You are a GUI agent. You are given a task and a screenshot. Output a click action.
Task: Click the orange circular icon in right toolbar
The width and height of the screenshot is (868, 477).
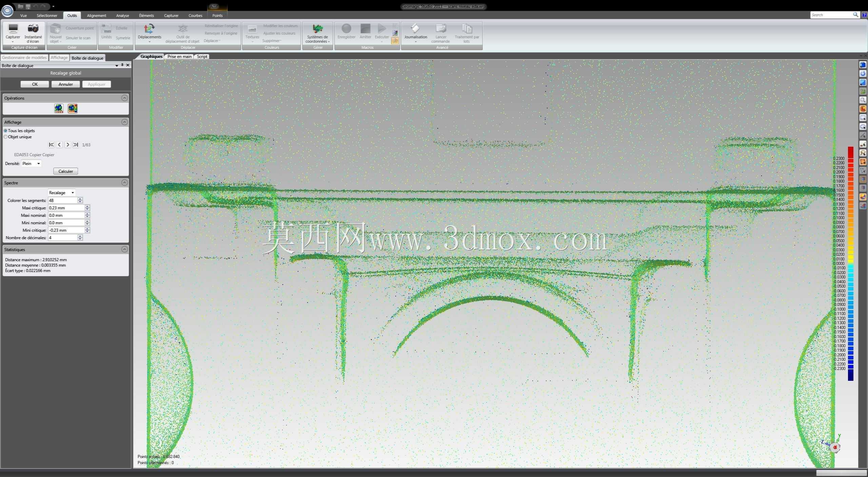click(x=863, y=109)
